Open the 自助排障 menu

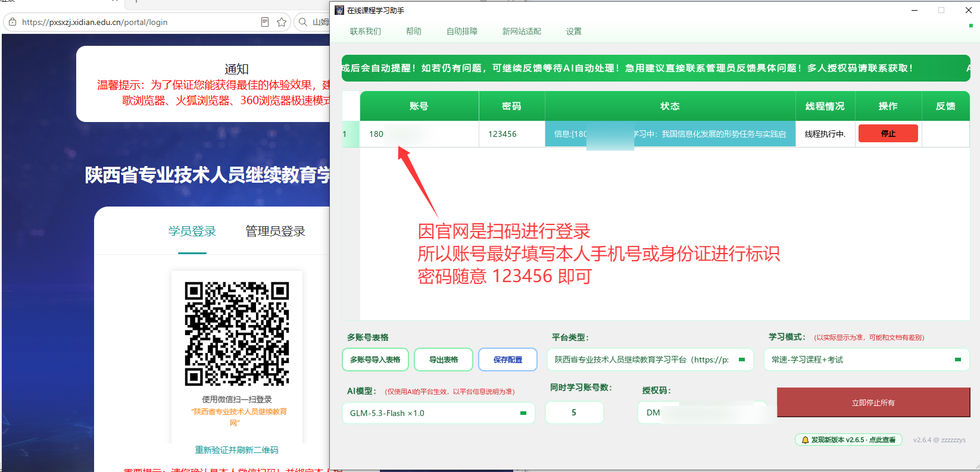click(461, 32)
